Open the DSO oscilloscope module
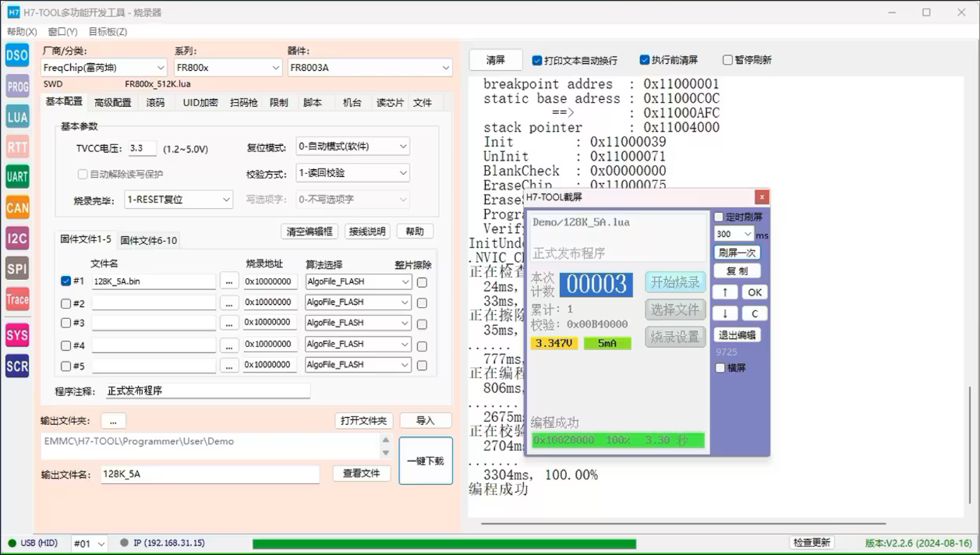The width and height of the screenshot is (980, 555). coord(17,55)
